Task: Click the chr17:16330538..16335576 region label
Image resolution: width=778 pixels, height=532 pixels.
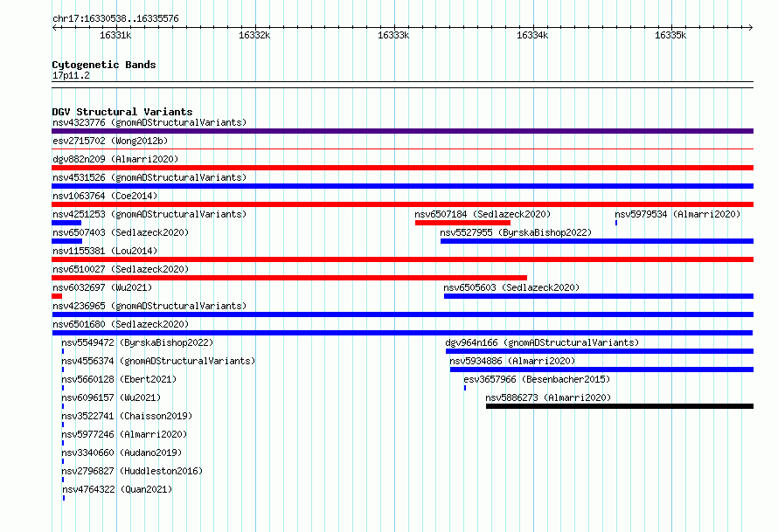Action: coord(115,19)
